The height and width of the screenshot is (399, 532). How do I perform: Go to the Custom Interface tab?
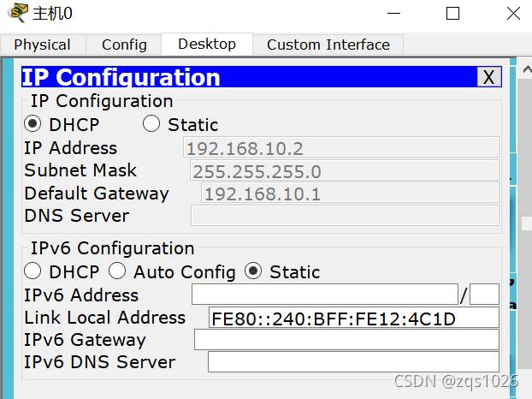pos(328,45)
